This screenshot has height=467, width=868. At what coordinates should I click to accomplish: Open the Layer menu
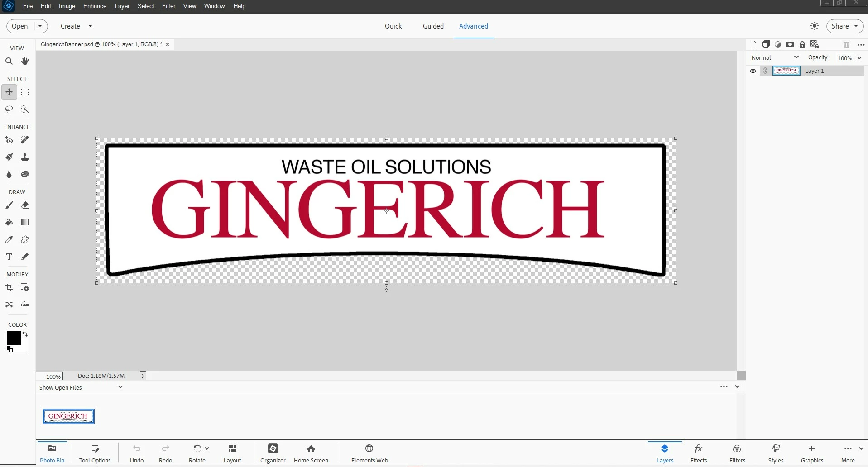122,6
